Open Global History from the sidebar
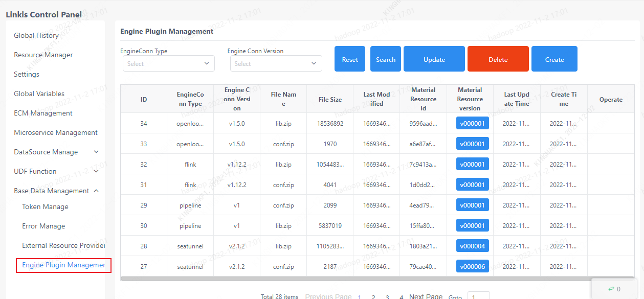Image resolution: width=644 pixels, height=299 pixels. 35,35
